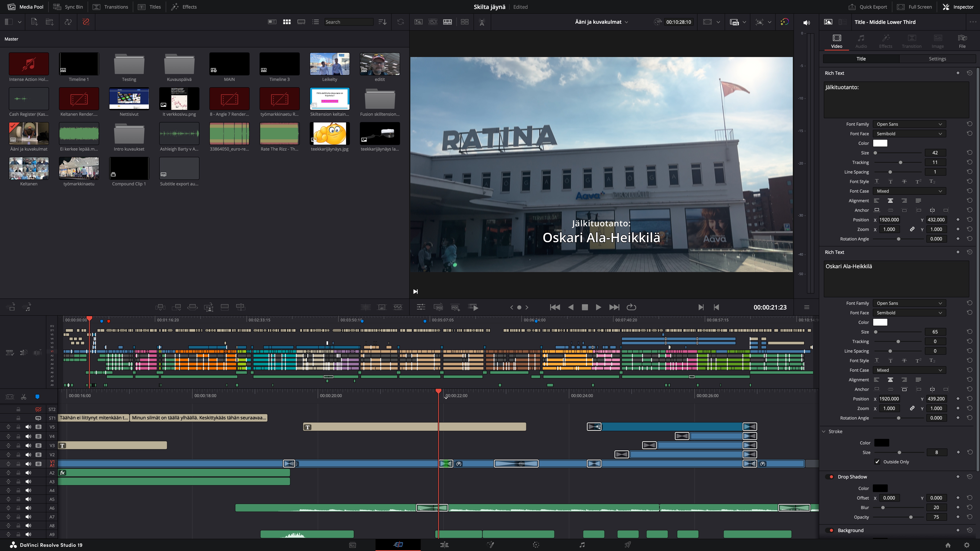This screenshot has width=980, height=551.
Task: Toggle loop playback
Action: pyautogui.click(x=631, y=307)
